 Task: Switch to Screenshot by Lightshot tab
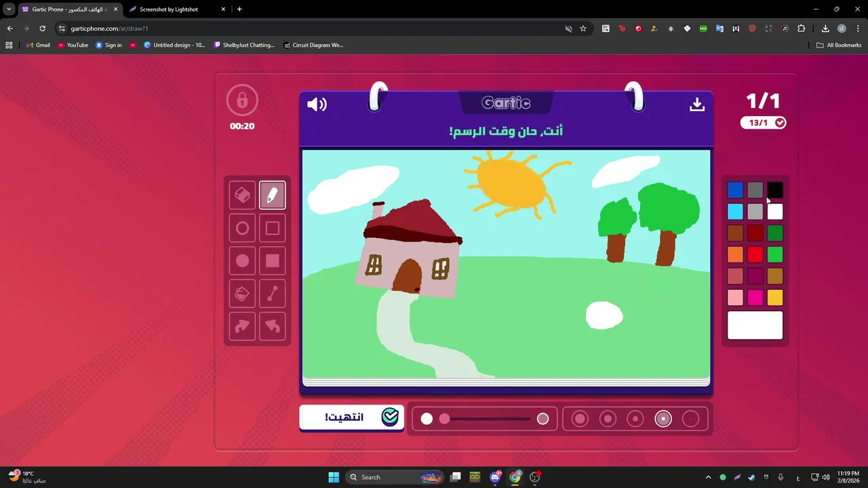(178, 9)
